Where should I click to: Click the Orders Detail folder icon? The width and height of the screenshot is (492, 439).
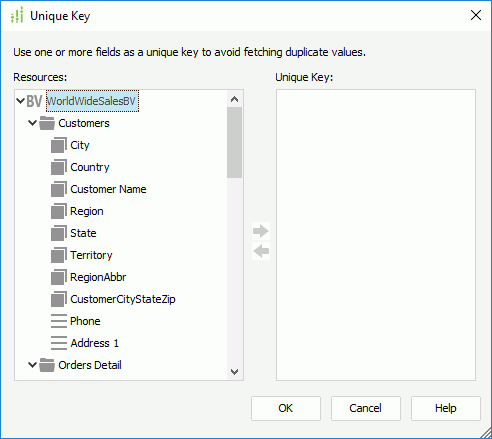pos(47,365)
